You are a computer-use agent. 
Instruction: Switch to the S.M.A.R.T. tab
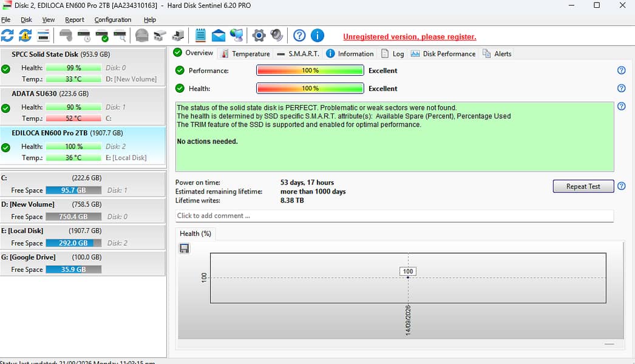coord(299,53)
